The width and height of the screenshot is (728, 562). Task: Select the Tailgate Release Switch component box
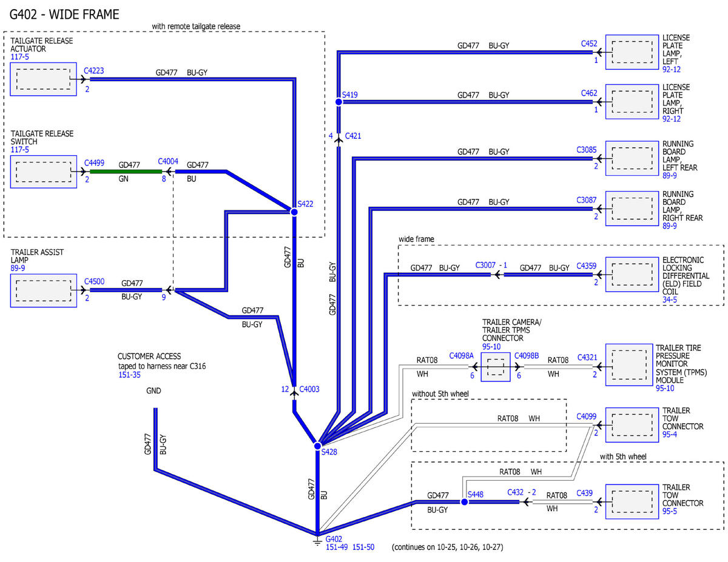point(43,172)
